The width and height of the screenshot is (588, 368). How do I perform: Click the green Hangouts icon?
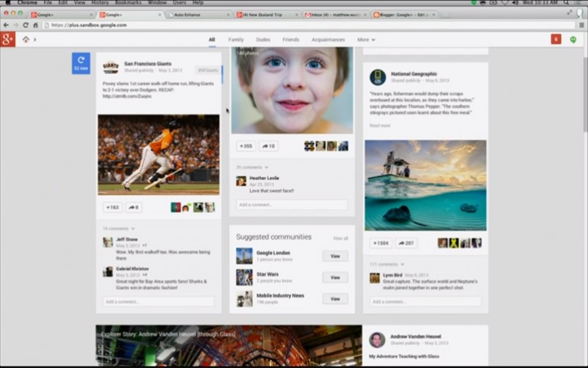click(573, 40)
